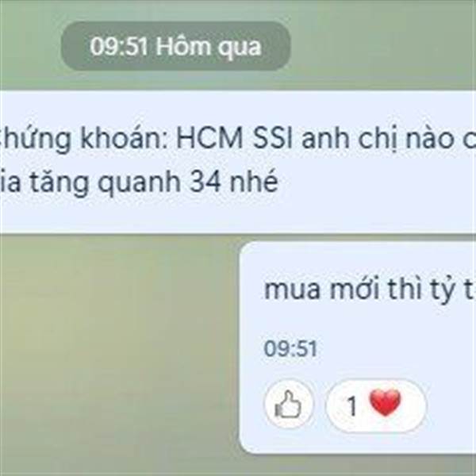Viewport: 476px width, 476px height.
Task: Select the "tăng quanh" text in the message
Action: point(106,183)
